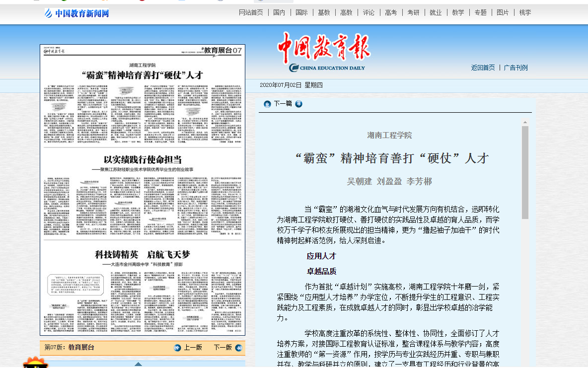Click the 中国教育报 China Education Daily masthead
The height and width of the screenshot is (368, 588).
(323, 53)
